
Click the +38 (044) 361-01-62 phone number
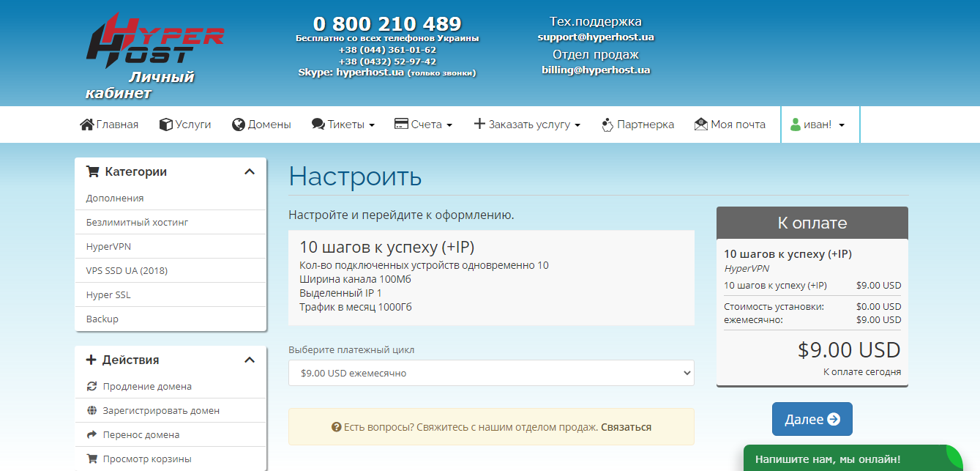coord(387,50)
